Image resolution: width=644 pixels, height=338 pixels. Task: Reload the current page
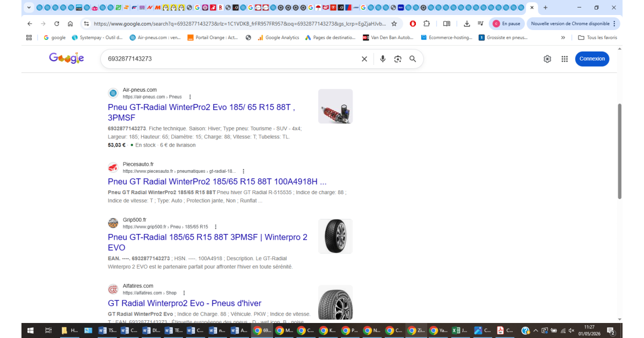56,24
